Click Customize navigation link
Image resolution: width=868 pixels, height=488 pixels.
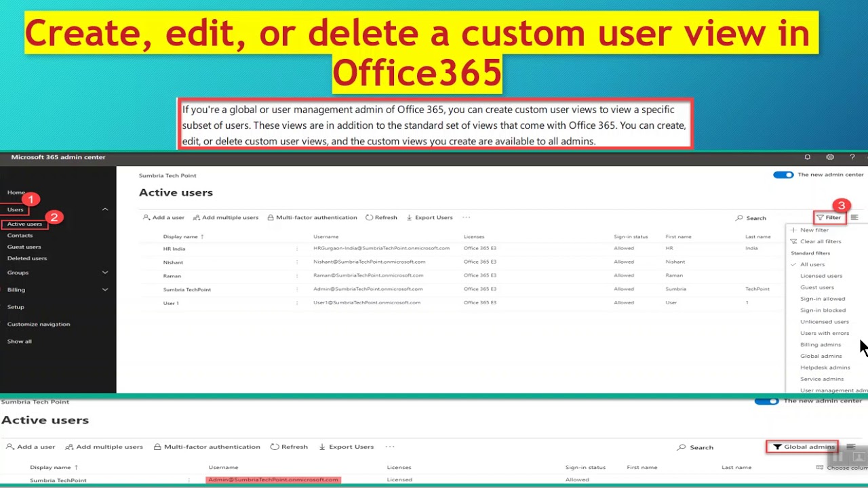pyautogui.click(x=39, y=324)
